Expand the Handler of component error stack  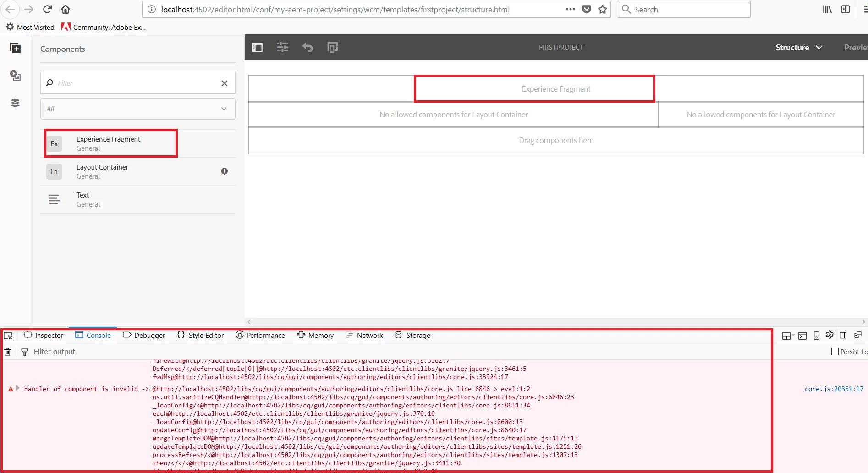tap(18, 388)
